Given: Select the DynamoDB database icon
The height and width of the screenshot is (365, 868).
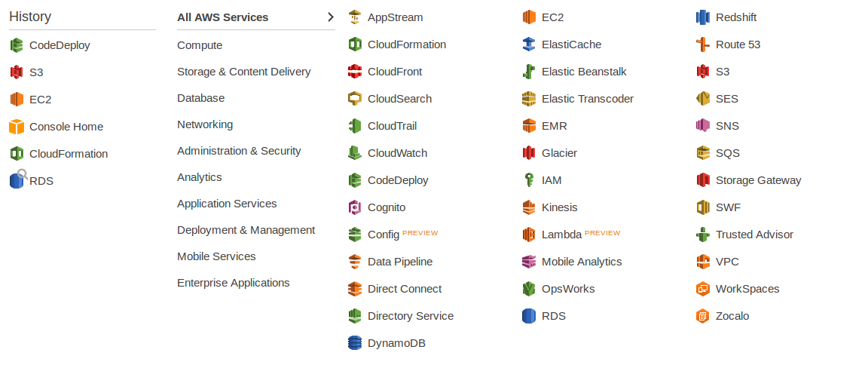Looking at the screenshot, I should click(355, 343).
